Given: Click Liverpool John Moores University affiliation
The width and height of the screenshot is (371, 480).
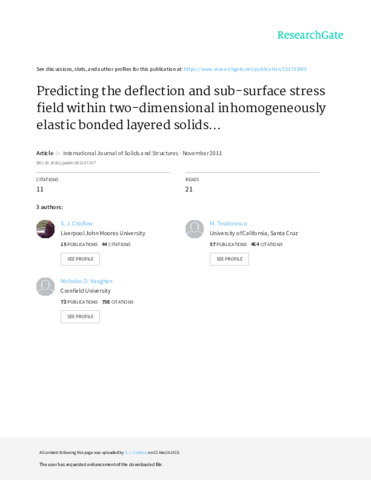Looking at the screenshot, I should point(103,233).
